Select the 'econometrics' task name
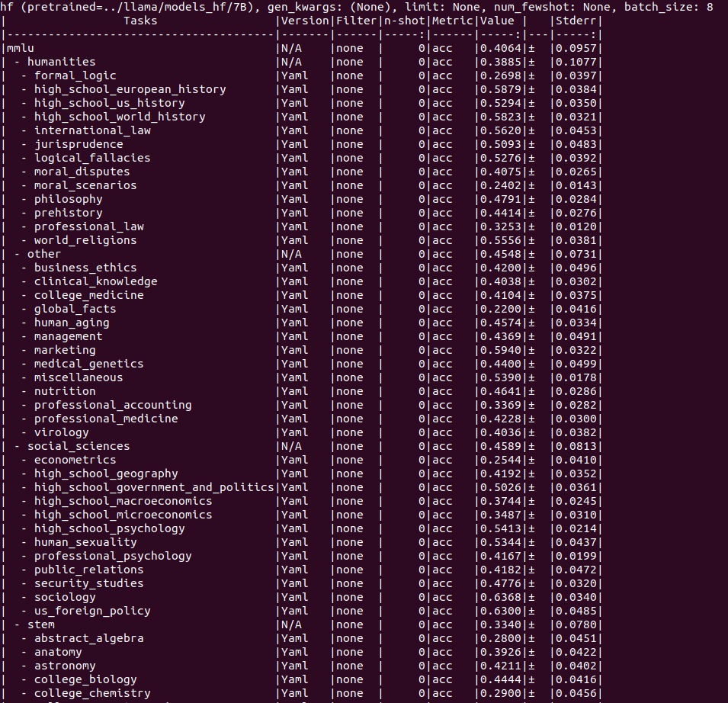The height and width of the screenshot is (703, 728). [x=75, y=461]
